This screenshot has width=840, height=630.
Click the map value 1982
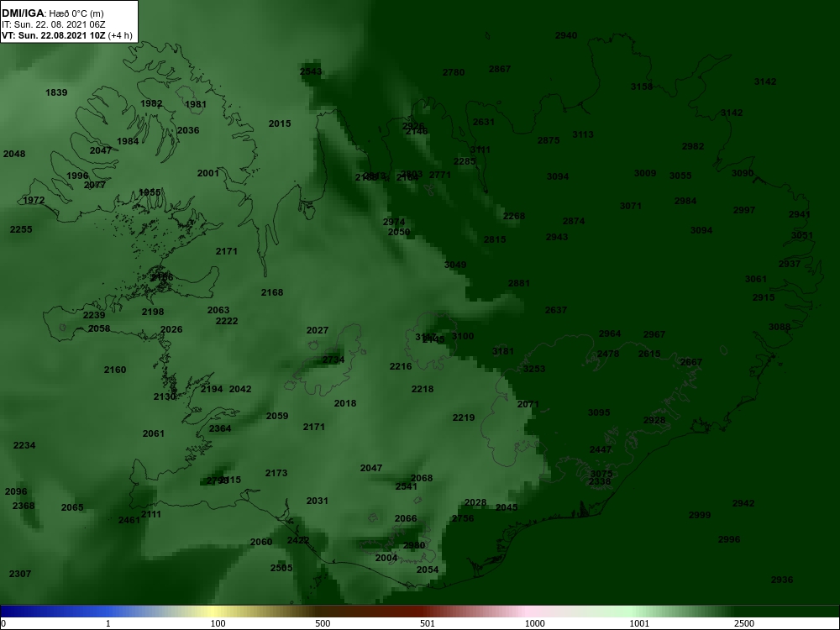[151, 103]
